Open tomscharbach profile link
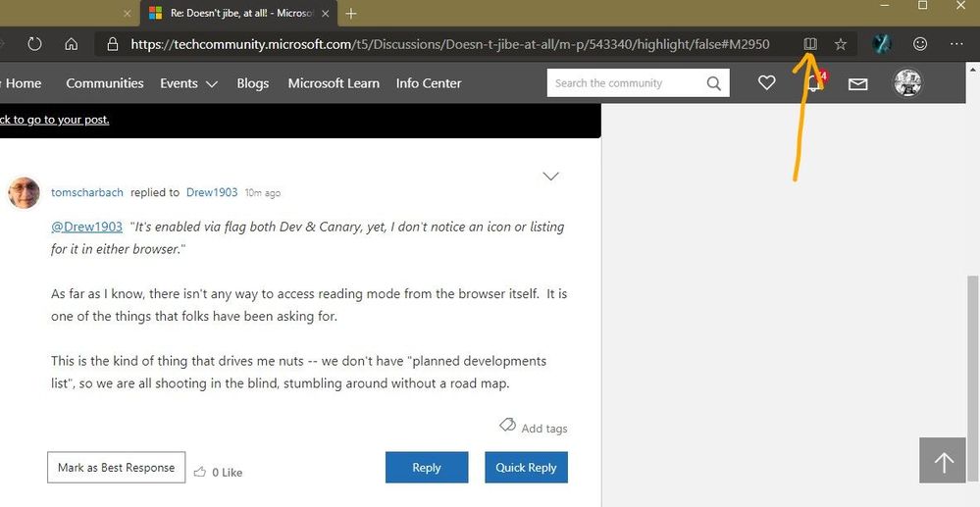 click(x=87, y=192)
